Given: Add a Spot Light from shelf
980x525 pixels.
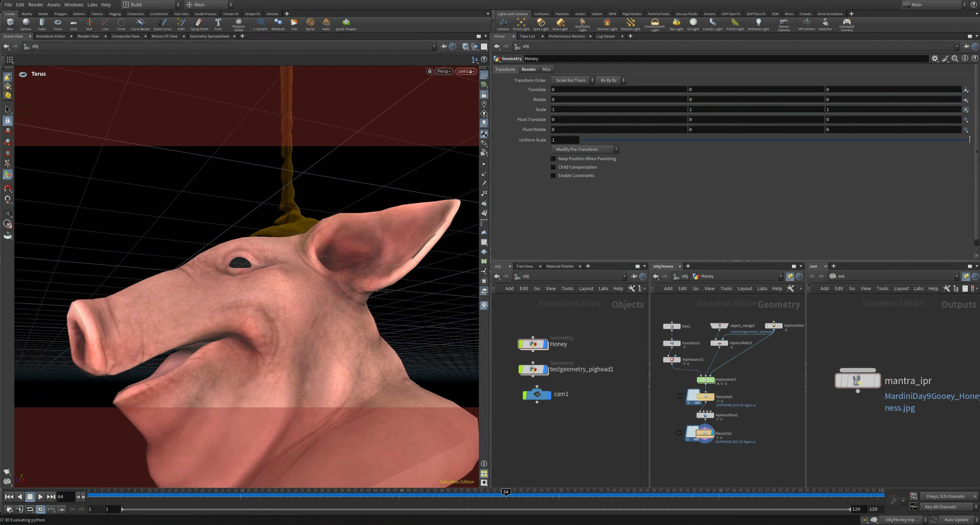Looking at the screenshot, I should point(541,24).
